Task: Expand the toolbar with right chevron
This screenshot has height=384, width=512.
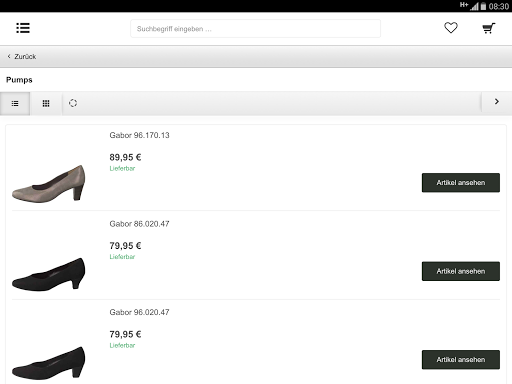Action: [497, 102]
